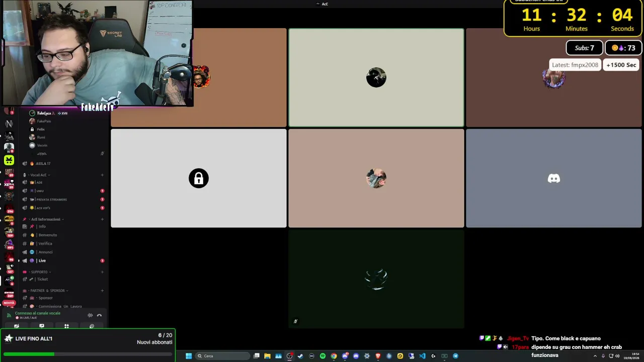Screen dimensions: 644x362
Task: Open the Ticket channel
Action: 63,279
